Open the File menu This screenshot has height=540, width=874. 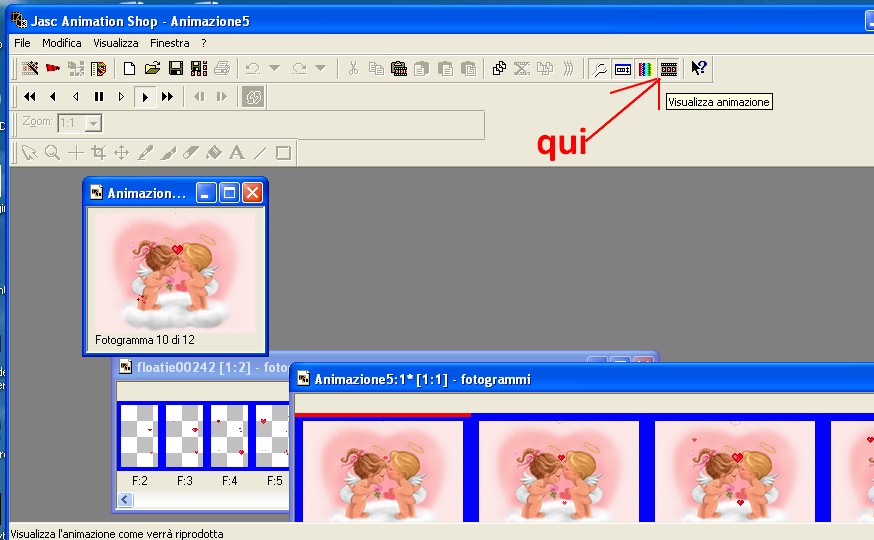click(x=22, y=43)
